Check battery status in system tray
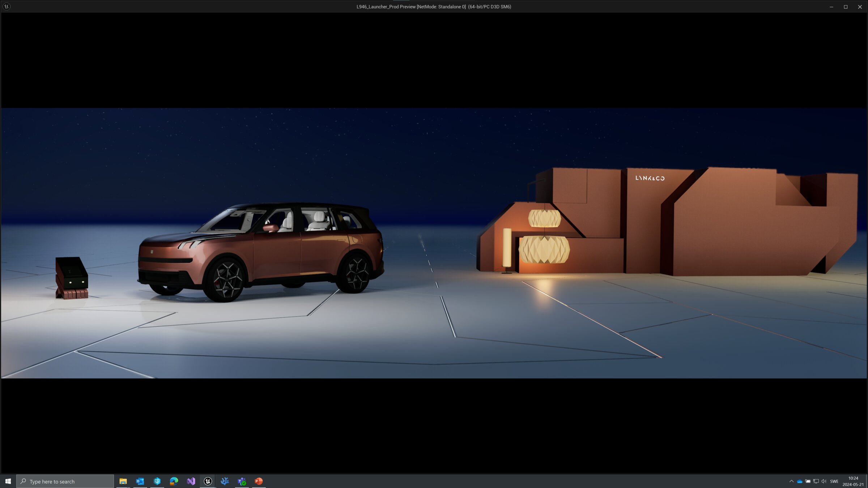Viewport: 868px width, 488px height. tap(808, 481)
